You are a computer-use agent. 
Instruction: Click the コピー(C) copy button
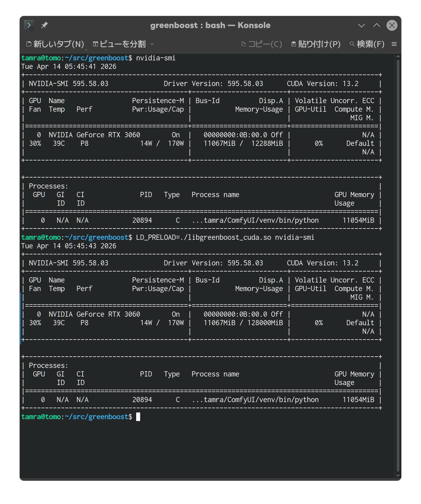pos(261,44)
